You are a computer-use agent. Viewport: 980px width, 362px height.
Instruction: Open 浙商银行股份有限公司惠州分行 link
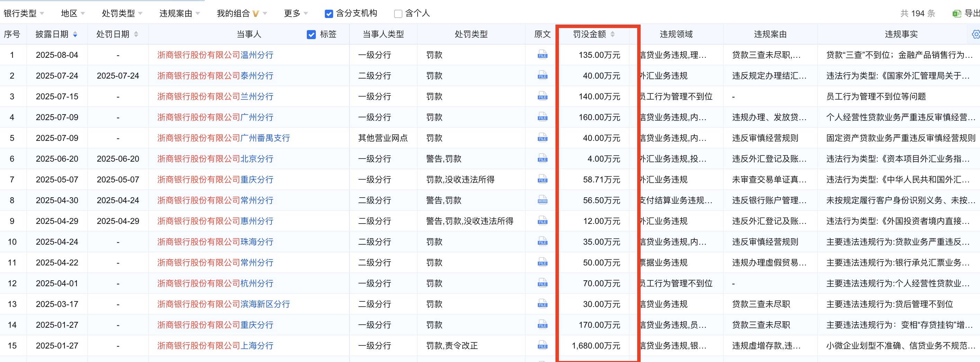215,221
